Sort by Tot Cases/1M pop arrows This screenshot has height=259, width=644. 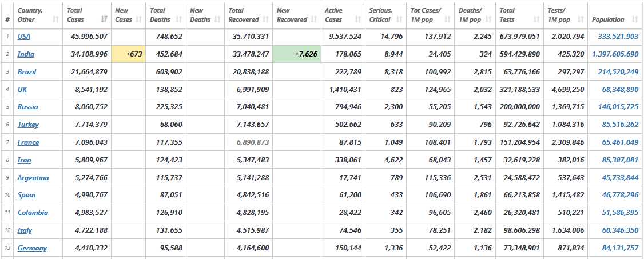[447, 19]
